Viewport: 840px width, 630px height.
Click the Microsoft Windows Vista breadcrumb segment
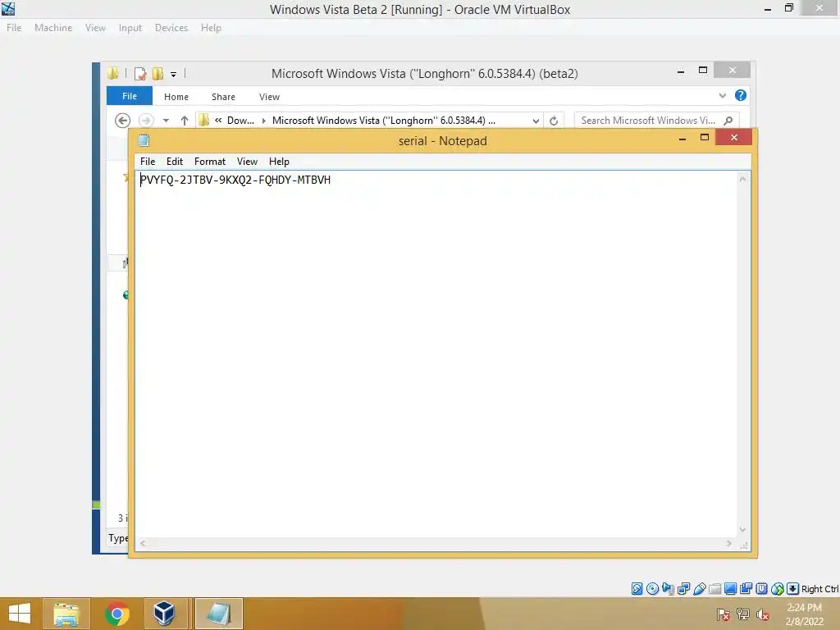pyautogui.click(x=384, y=121)
